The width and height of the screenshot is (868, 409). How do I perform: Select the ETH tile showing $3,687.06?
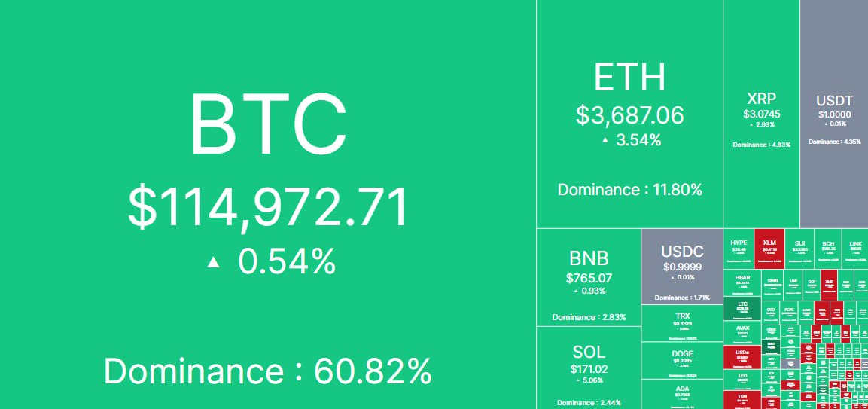[629, 114]
